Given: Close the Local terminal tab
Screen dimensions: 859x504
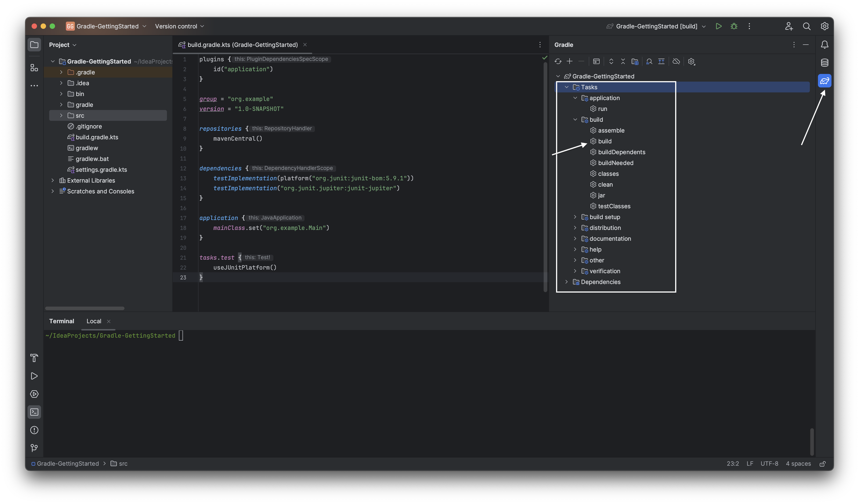Looking at the screenshot, I should 109,321.
